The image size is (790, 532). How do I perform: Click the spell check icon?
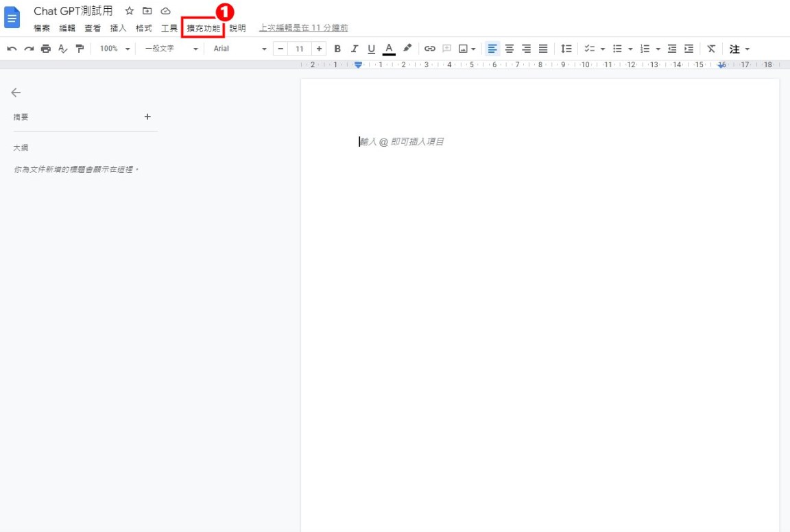(63, 49)
